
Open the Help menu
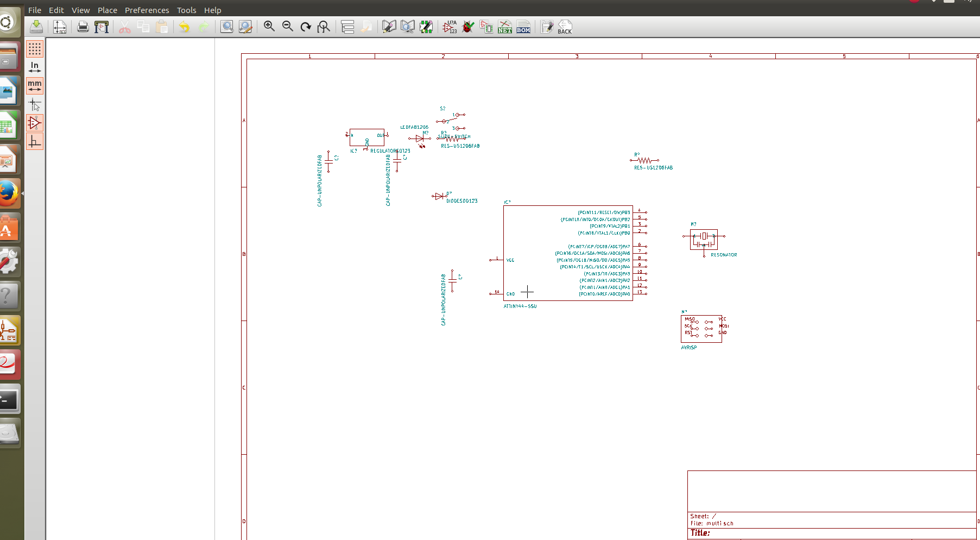click(x=213, y=10)
